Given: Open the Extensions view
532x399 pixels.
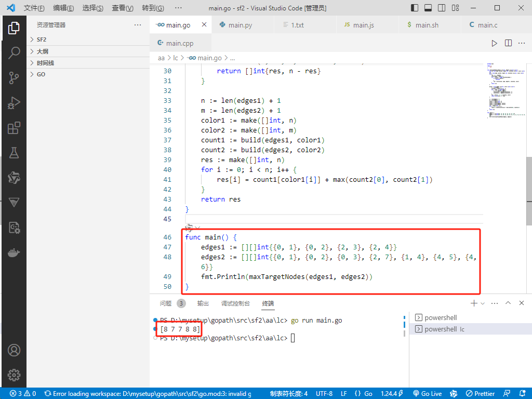Looking at the screenshot, I should 14,128.
